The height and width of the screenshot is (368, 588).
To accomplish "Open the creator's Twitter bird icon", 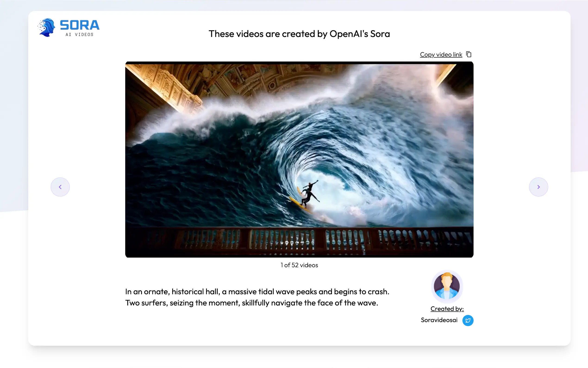I will [468, 320].
